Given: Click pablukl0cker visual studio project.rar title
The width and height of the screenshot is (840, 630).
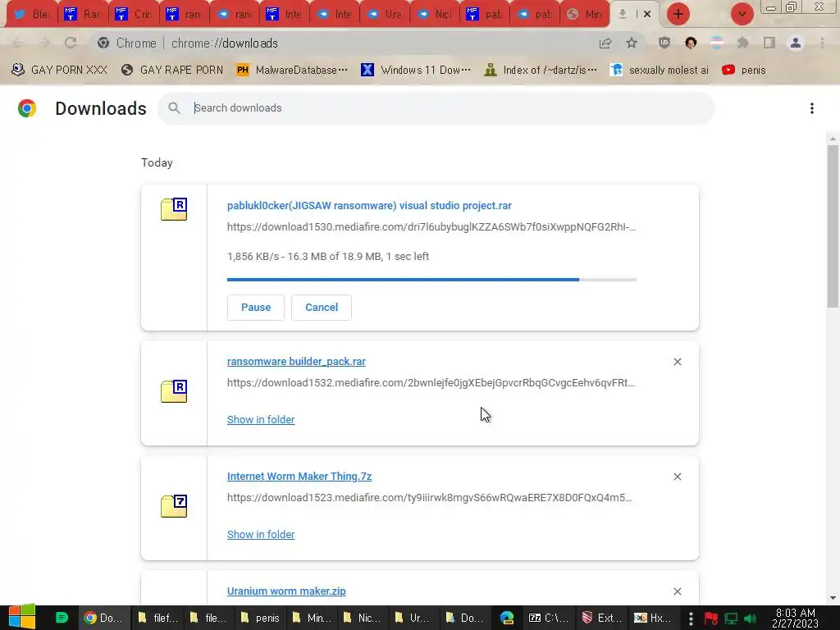Looking at the screenshot, I should (369, 206).
